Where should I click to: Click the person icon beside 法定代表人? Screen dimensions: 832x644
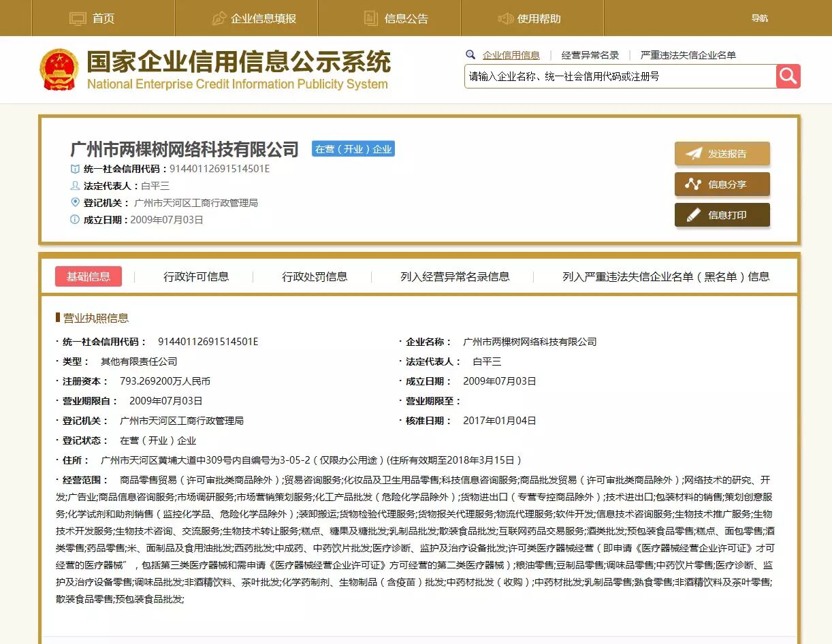pos(75,186)
